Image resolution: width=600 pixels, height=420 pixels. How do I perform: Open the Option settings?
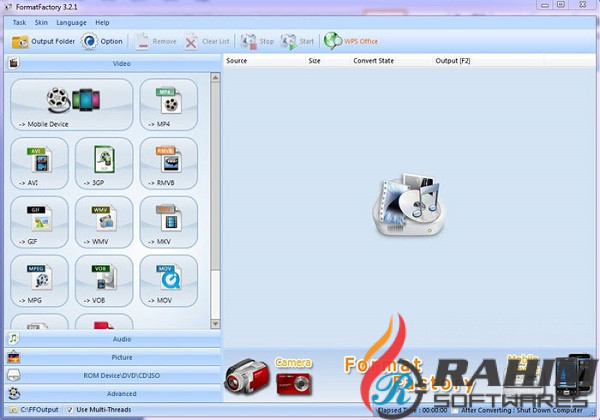tap(102, 41)
